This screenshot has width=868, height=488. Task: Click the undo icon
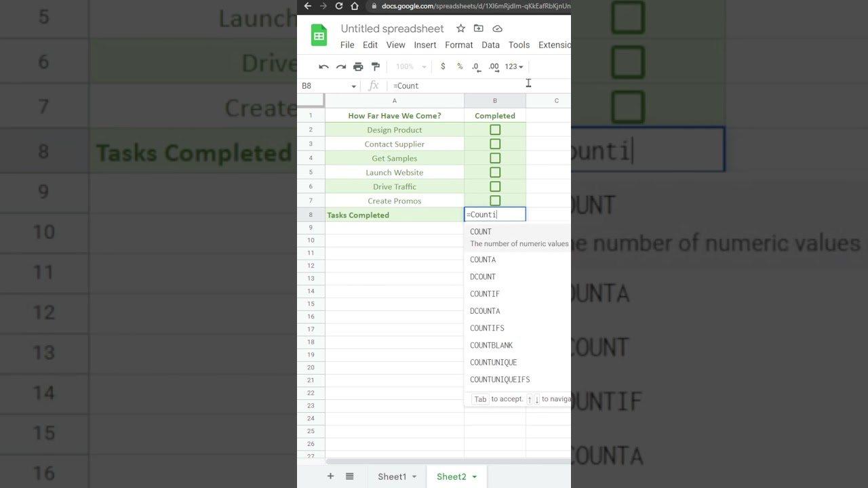pos(323,66)
